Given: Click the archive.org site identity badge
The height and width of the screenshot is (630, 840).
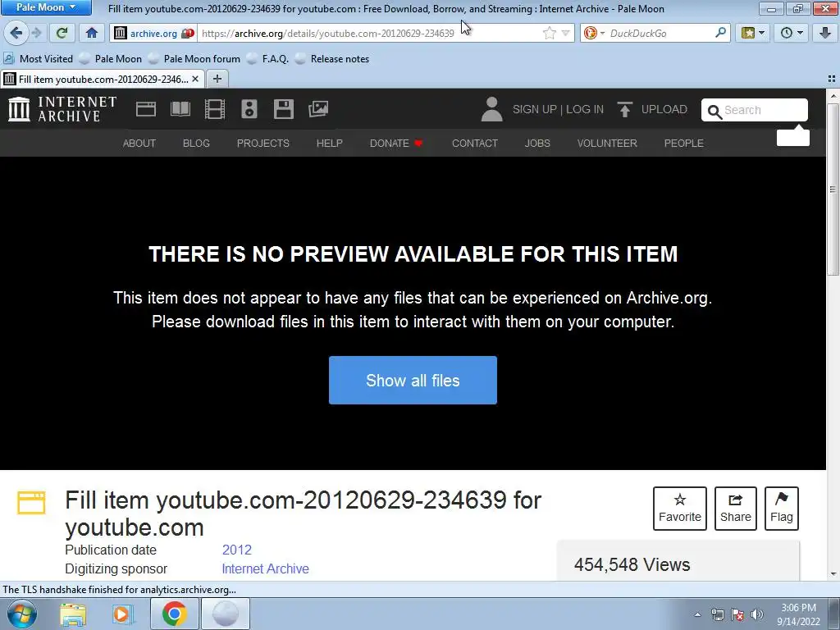Looking at the screenshot, I should [x=153, y=33].
